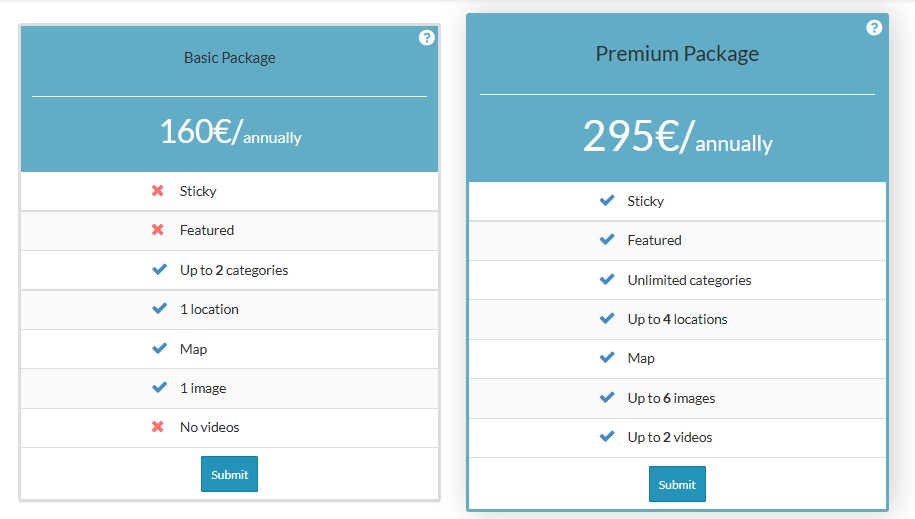Click the Premium Package help question-mark icon

coord(874,28)
